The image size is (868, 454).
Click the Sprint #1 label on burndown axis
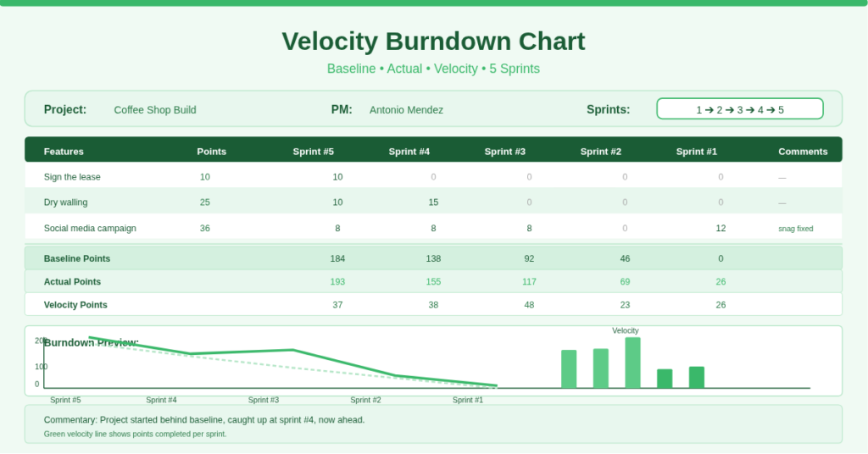point(467,400)
